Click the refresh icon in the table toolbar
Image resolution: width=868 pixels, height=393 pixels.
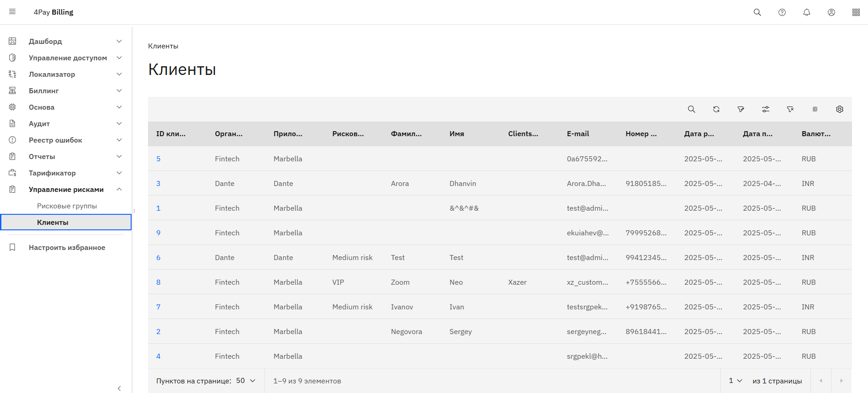716,109
